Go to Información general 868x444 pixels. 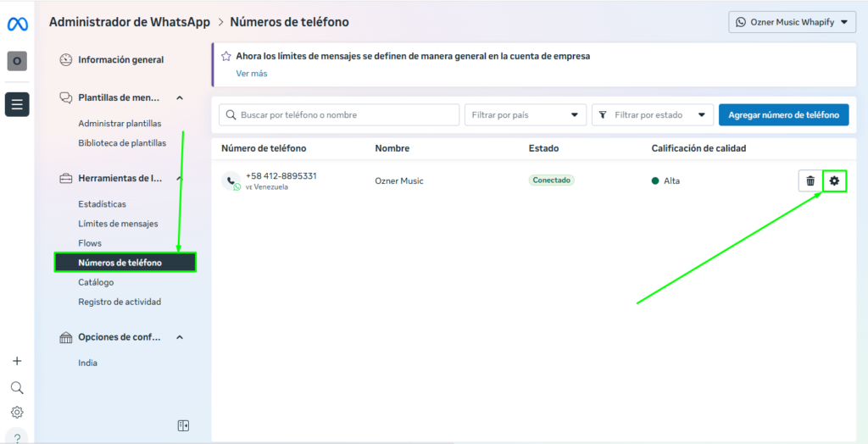pyautogui.click(x=120, y=60)
